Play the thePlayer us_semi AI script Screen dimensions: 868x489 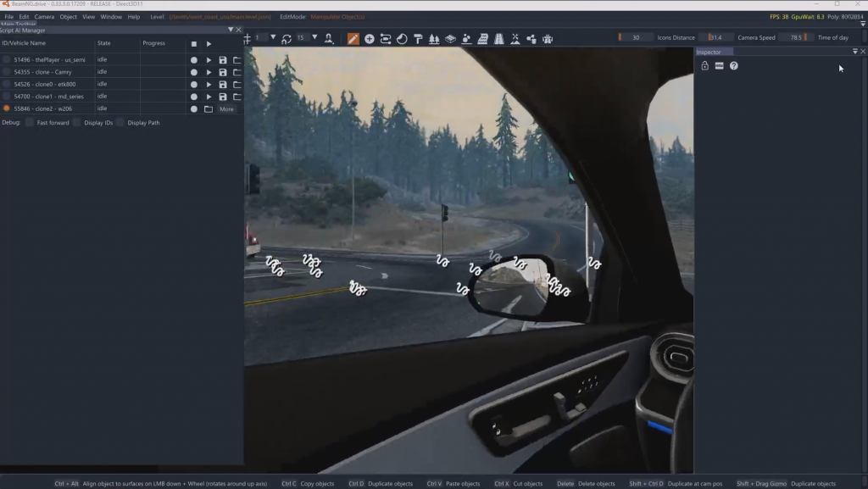pos(209,59)
